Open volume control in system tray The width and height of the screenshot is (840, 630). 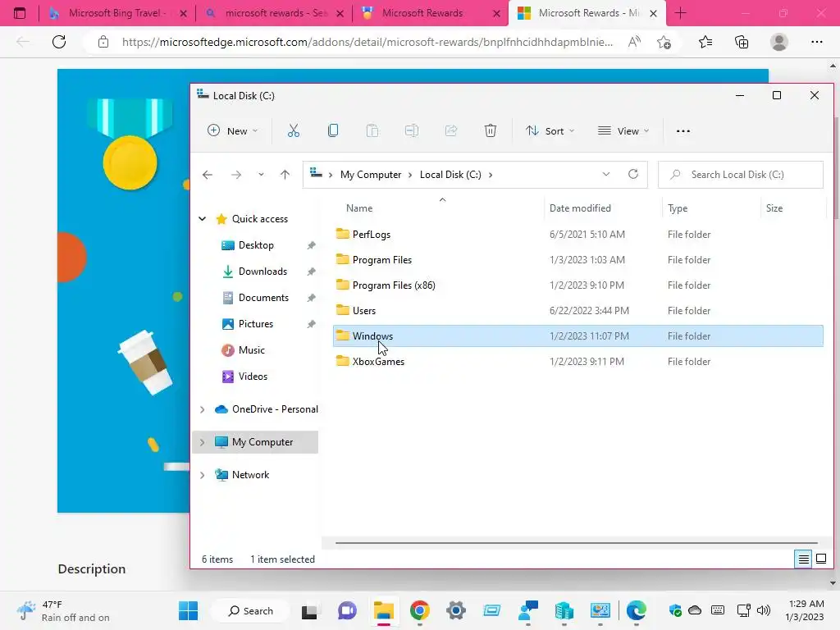[x=764, y=610]
